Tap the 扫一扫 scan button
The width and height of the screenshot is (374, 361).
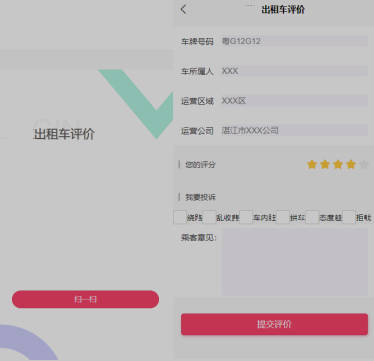pyautogui.click(x=85, y=299)
